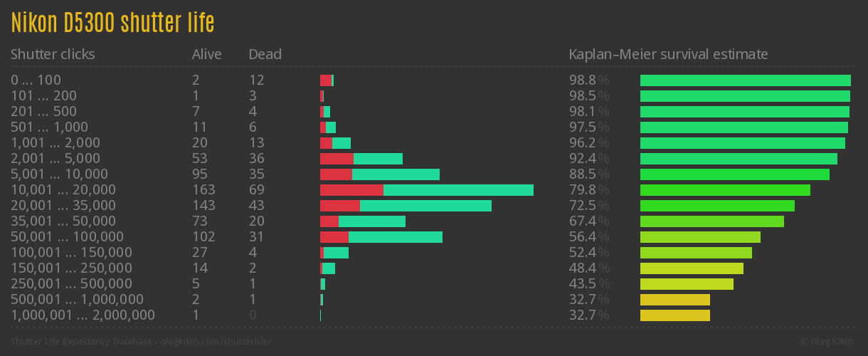Click the 'Kaplan–Meier survival estimate' heading
Viewport: 868px width, 356px height.
668,54
